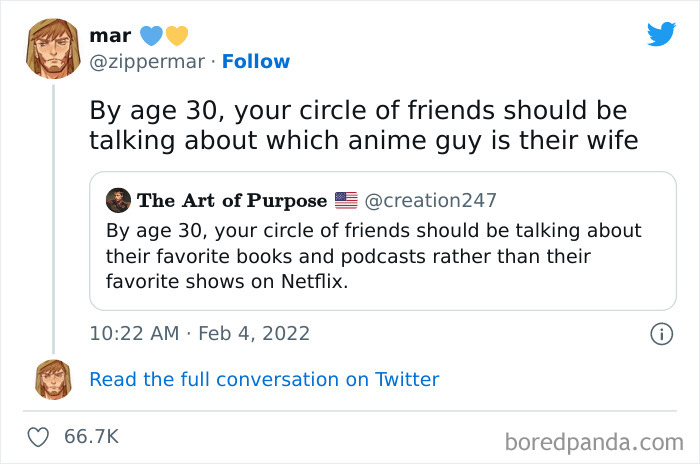Open The Art of Purpose profile name
Viewport: 700px width, 464px height.
[232, 200]
